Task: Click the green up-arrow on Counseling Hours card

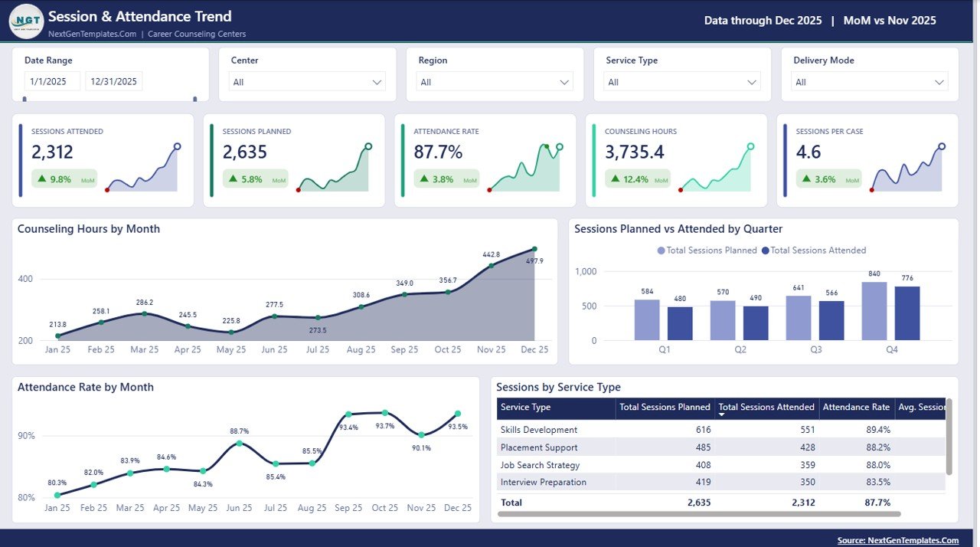Action: pyautogui.click(x=616, y=179)
